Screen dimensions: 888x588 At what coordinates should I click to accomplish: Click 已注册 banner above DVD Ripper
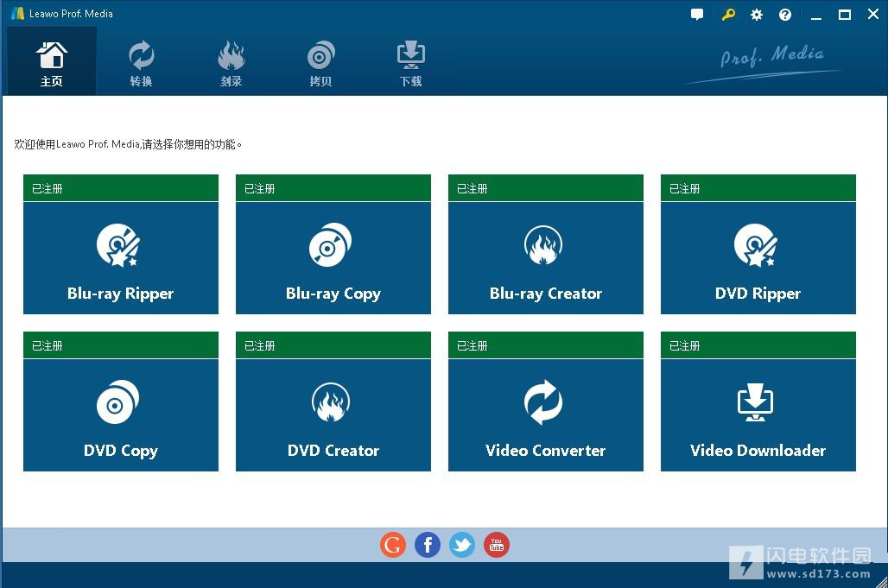tap(758, 188)
